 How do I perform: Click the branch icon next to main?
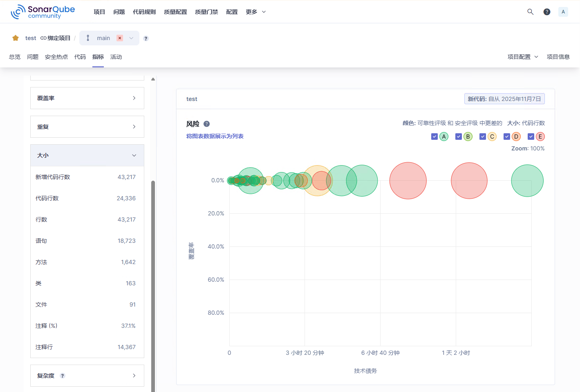(x=88, y=38)
